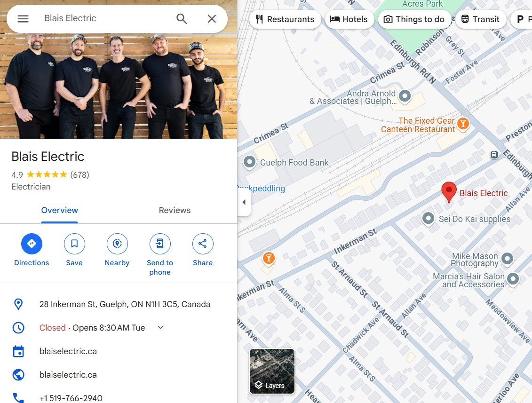Click the 678 reviews count
The height and width of the screenshot is (403, 532).
pos(80,175)
